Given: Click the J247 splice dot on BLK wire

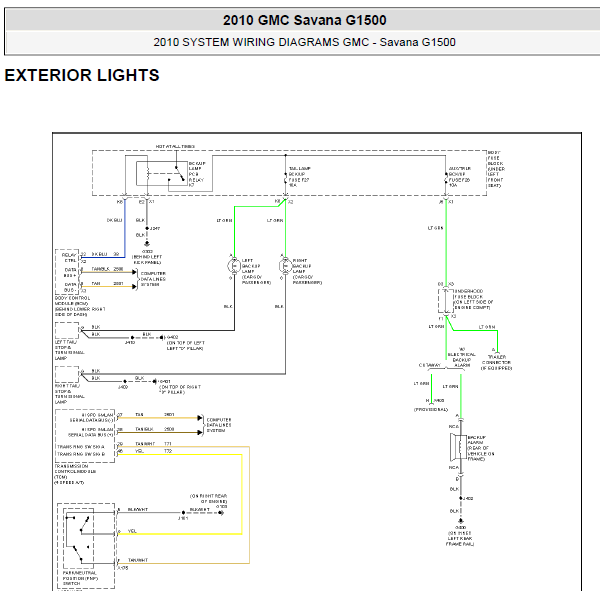Looking at the screenshot, I should point(147,229).
